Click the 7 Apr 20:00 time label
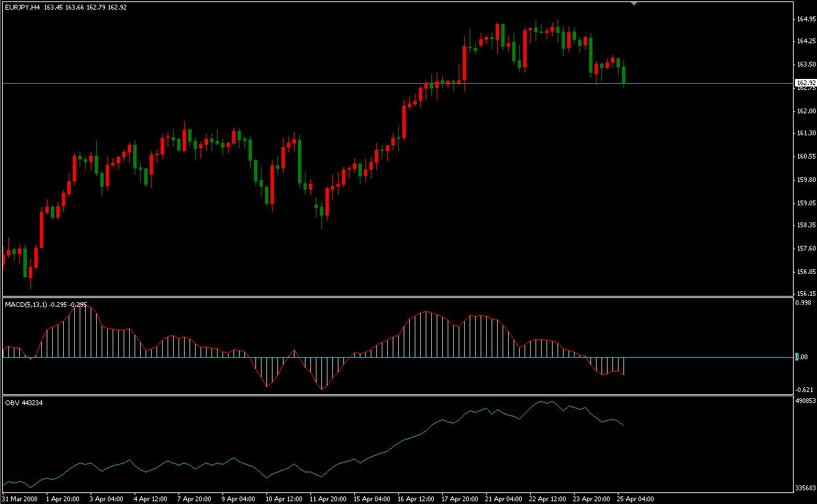Viewport: 817px width, 504px height. click(194, 499)
